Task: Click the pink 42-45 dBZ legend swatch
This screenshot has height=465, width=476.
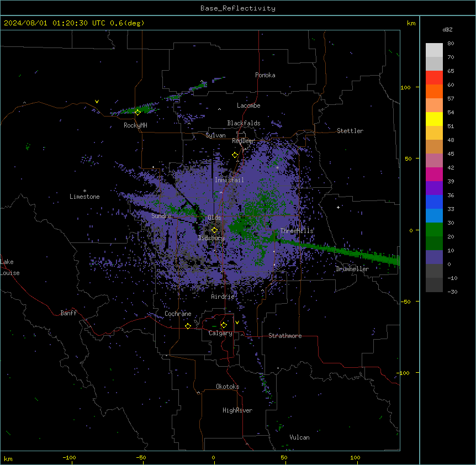Action: click(x=434, y=161)
